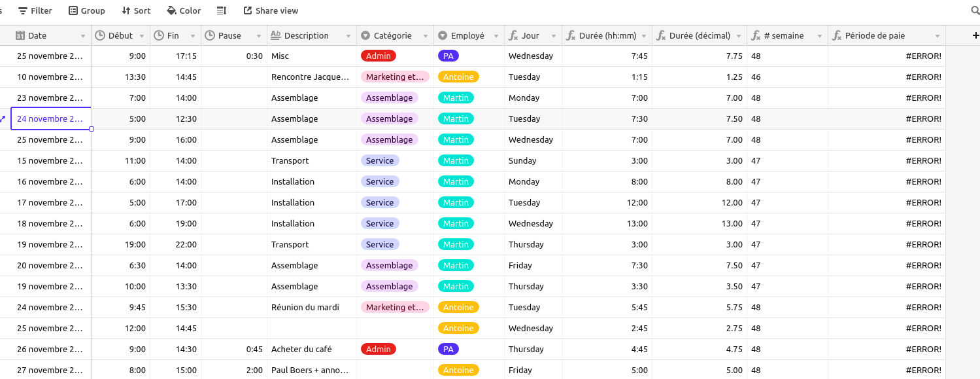The image size is (980, 379).
Task: Open the Fin column dropdown arrow
Action: point(193,36)
